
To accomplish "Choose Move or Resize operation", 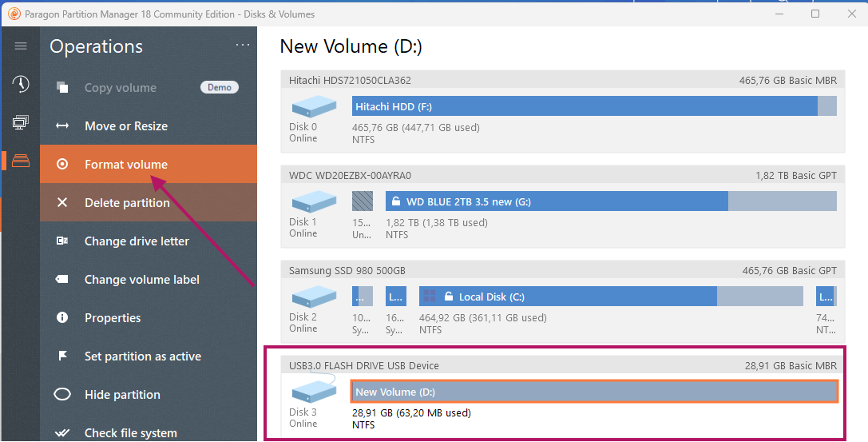I will click(x=149, y=125).
